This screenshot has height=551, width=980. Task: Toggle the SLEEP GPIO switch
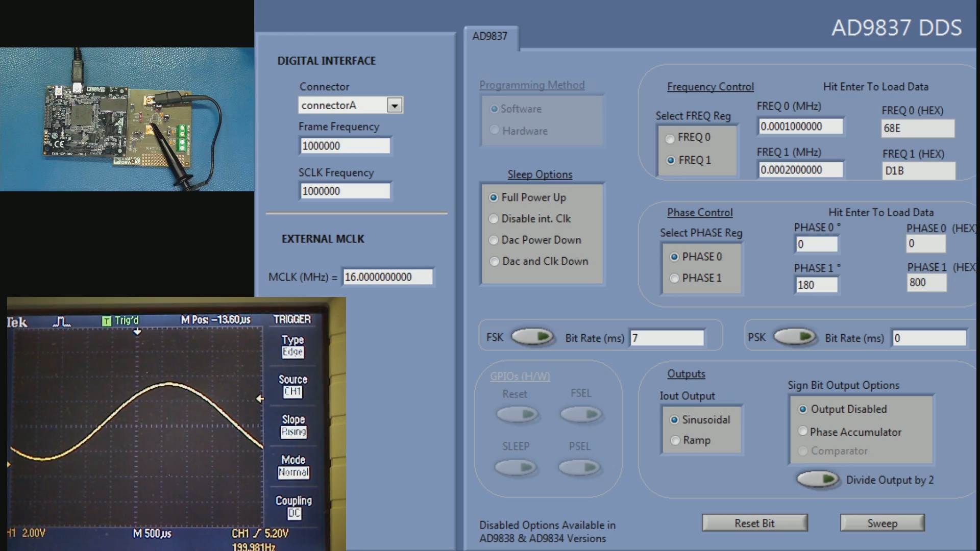pos(516,467)
